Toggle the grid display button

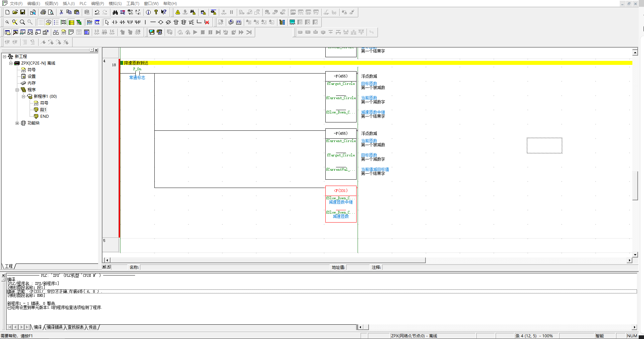[x=41, y=22]
